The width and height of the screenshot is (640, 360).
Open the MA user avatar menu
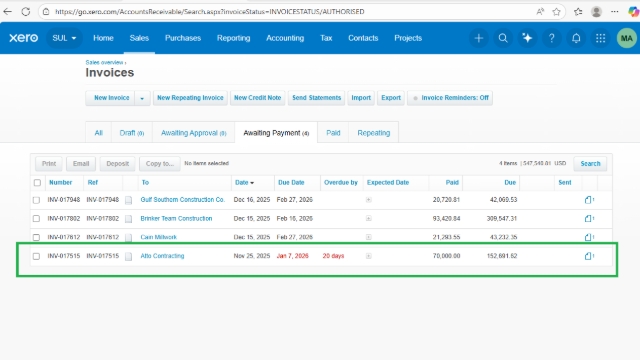[627, 38]
